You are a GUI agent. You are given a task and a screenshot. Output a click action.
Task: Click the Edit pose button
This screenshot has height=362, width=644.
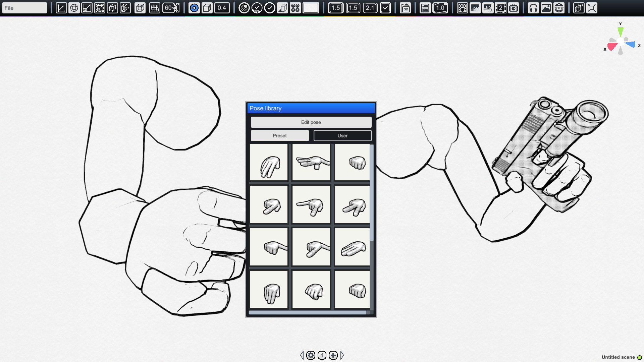click(x=311, y=122)
